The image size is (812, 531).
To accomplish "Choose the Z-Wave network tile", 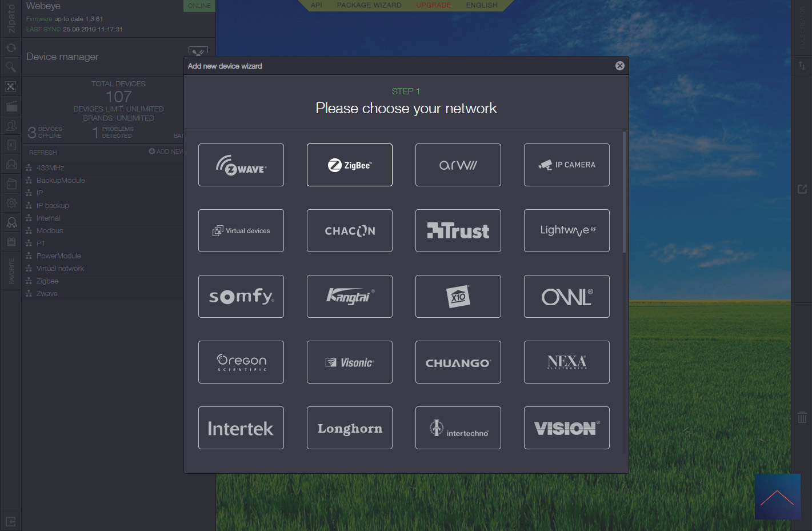I will [241, 165].
